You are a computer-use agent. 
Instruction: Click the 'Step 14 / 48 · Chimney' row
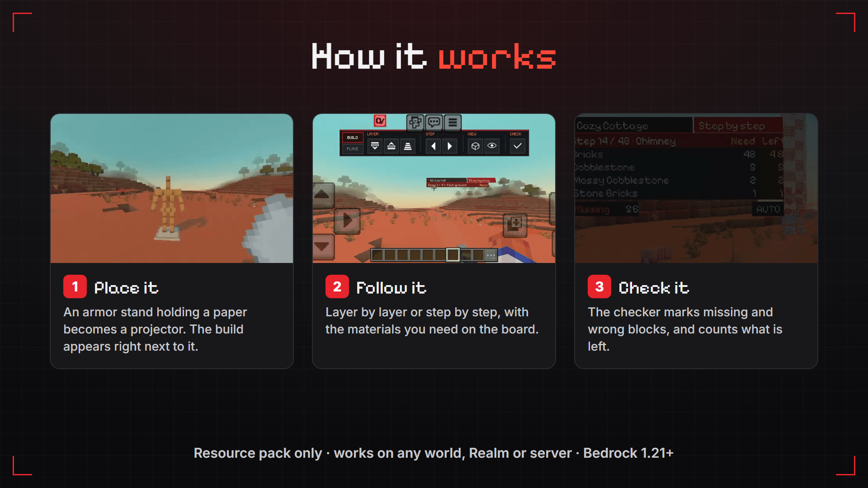click(679, 141)
